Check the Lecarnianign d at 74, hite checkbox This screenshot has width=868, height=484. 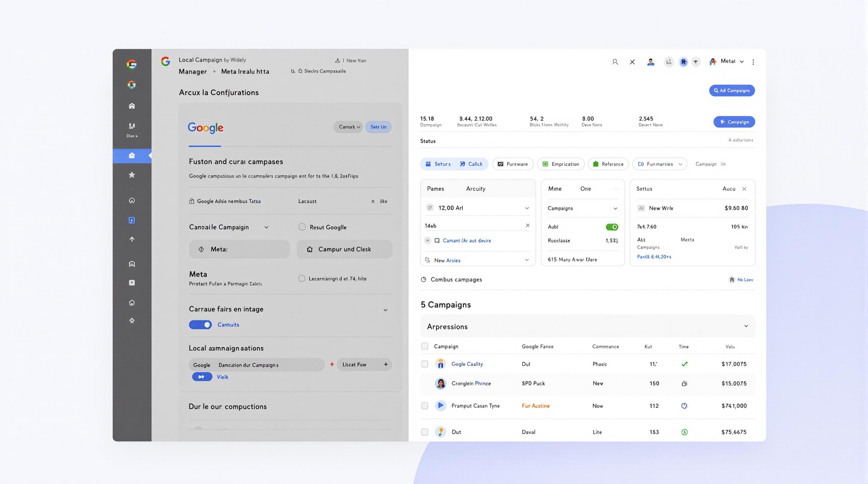coord(302,278)
